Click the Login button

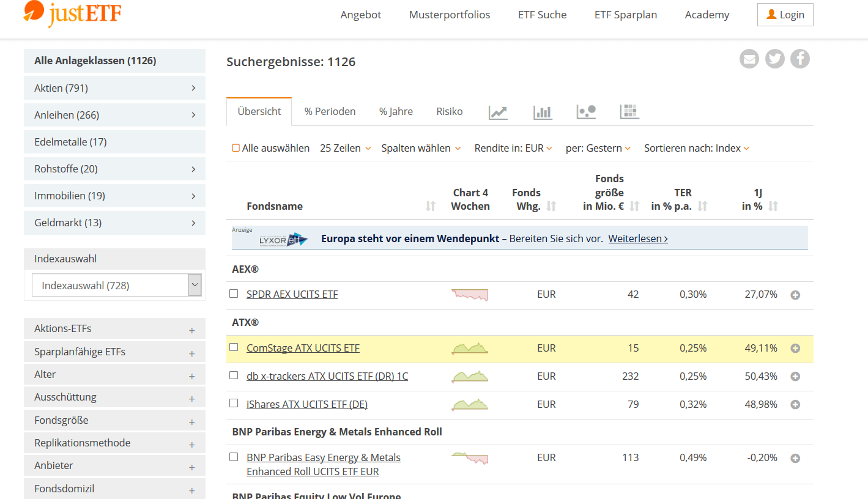[x=785, y=15]
